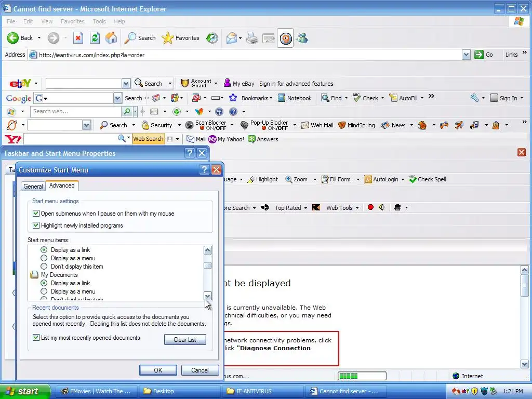Open the IE address bar dropdown
The width and height of the screenshot is (532, 399).
(466, 55)
